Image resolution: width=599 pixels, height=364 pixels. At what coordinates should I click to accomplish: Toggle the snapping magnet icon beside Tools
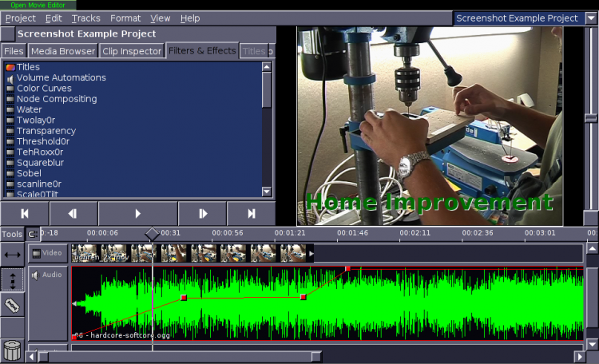tap(33, 234)
